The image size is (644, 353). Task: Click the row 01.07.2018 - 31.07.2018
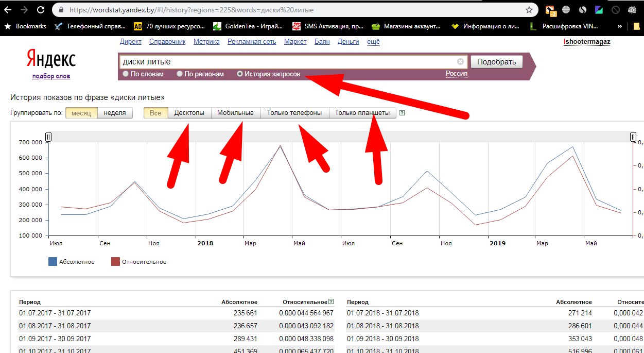494,313
